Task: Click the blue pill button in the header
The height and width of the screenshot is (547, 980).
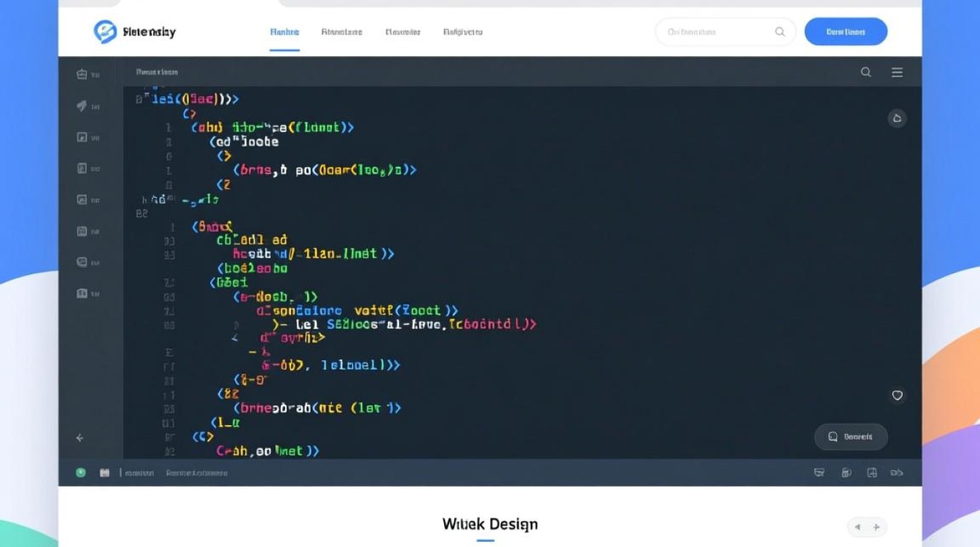Action: [845, 32]
